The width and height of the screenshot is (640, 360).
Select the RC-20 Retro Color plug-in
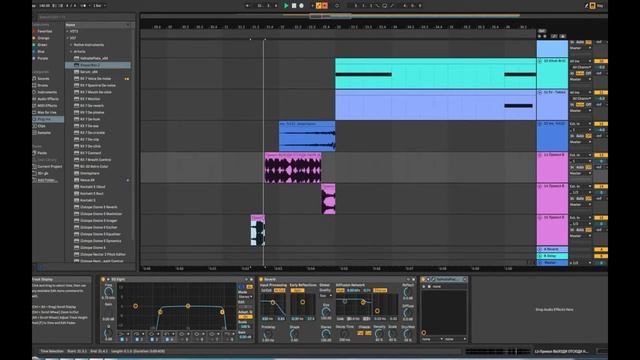[x=94, y=167]
